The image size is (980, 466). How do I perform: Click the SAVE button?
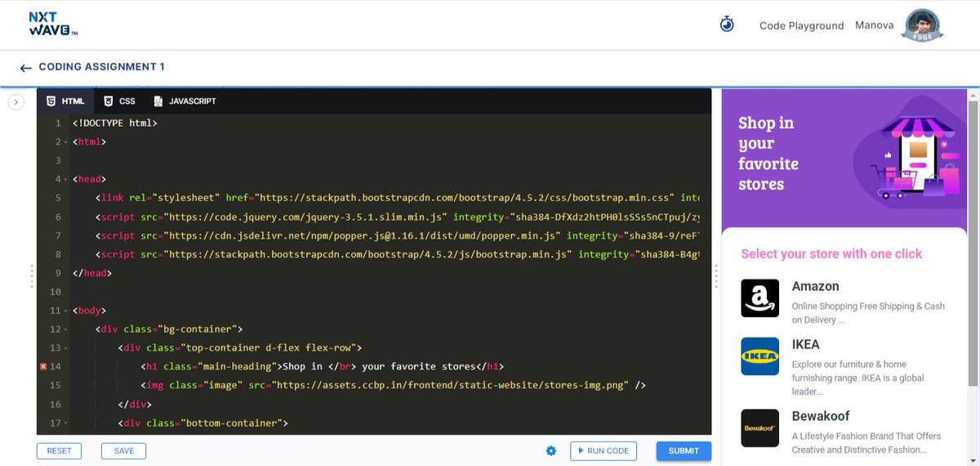pyautogui.click(x=124, y=450)
